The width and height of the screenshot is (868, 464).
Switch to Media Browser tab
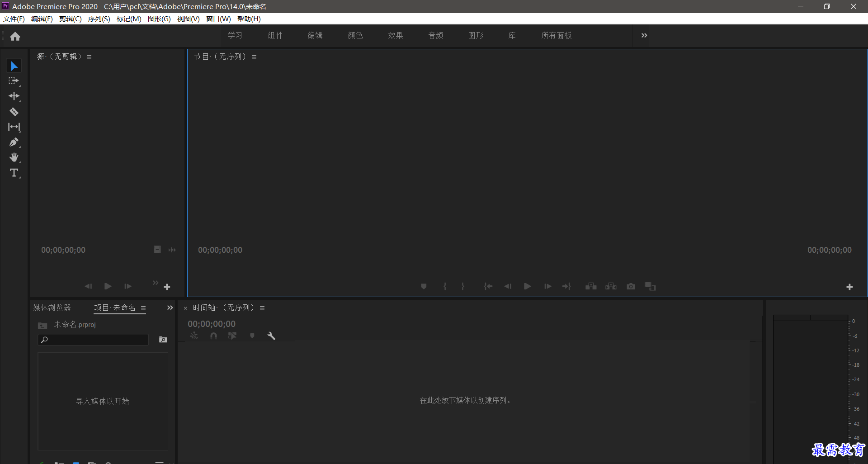pyautogui.click(x=52, y=308)
